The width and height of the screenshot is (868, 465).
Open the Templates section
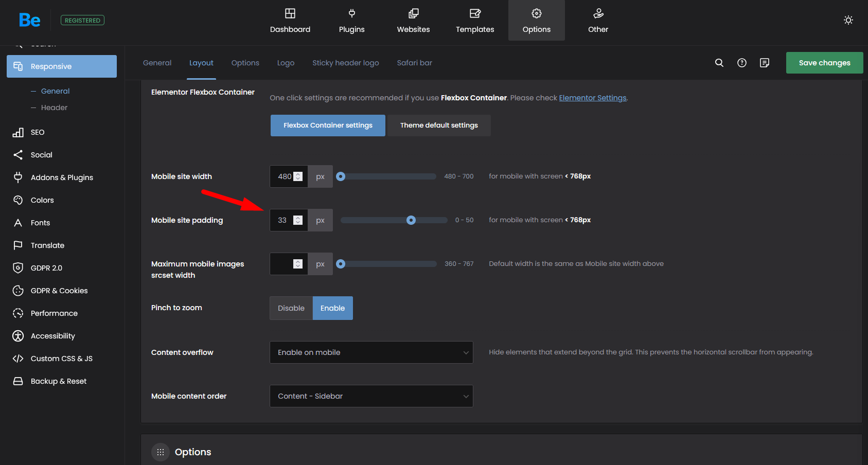coord(475,21)
